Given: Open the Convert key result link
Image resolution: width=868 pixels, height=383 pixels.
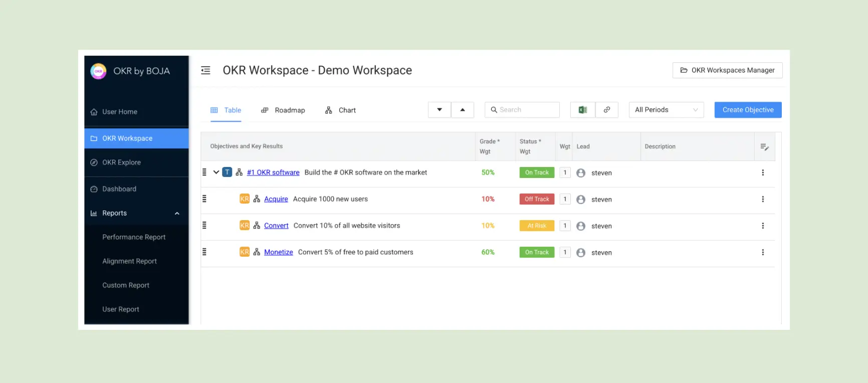Looking at the screenshot, I should coord(276,226).
